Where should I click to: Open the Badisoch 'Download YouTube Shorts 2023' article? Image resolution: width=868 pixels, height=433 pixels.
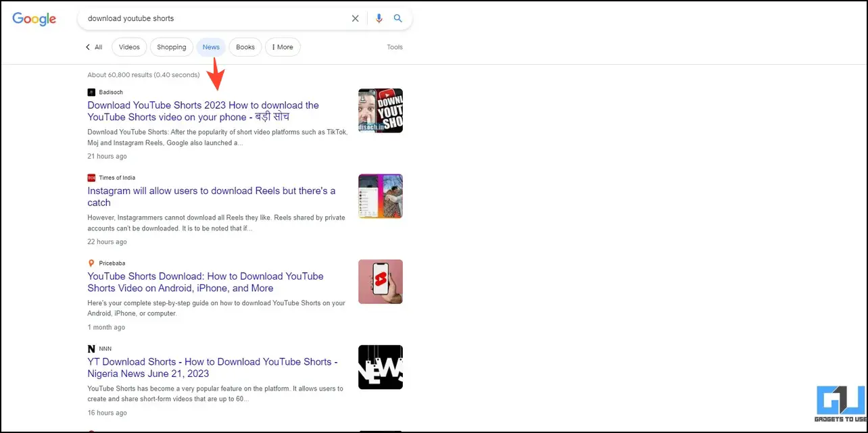(x=203, y=111)
